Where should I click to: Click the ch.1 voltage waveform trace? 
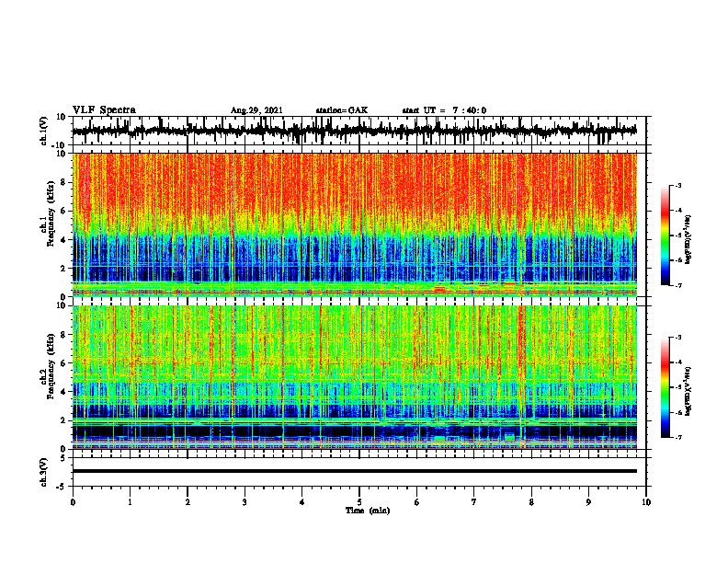[355, 131]
